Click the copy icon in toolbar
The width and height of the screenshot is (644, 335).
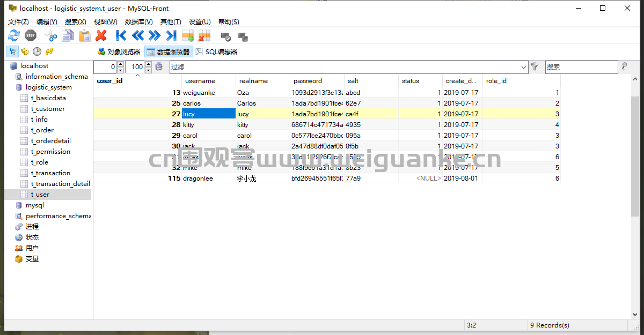68,36
